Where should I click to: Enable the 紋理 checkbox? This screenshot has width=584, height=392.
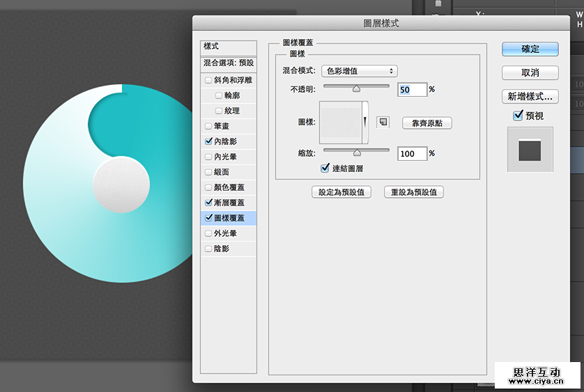click(219, 111)
